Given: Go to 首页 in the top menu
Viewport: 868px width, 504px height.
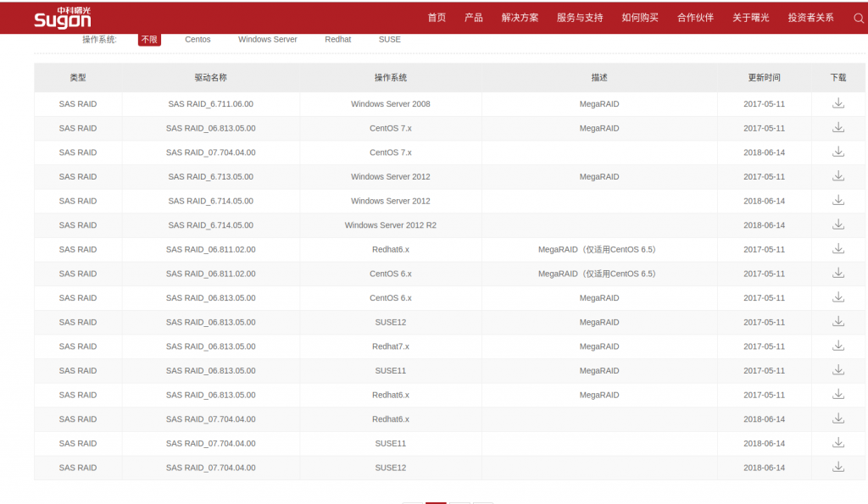Looking at the screenshot, I should click(437, 18).
